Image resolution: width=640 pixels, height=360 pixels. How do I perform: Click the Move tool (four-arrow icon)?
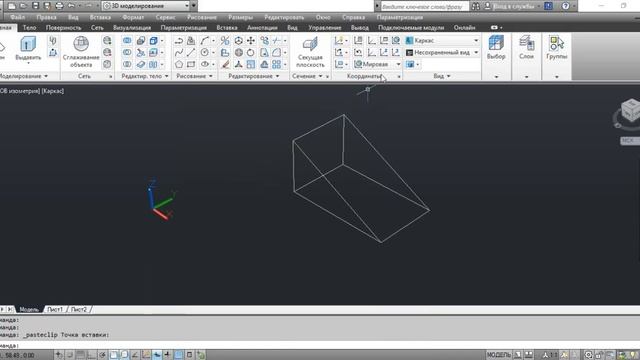tap(251, 40)
